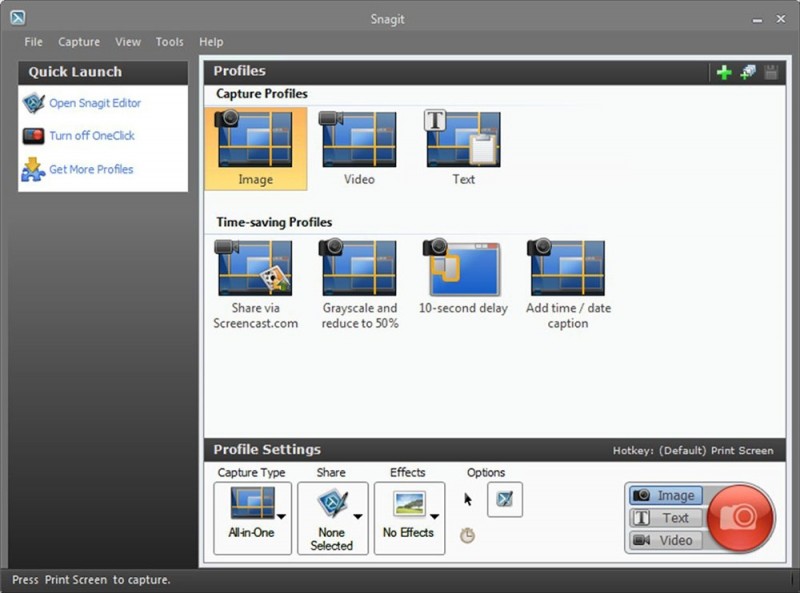Screen dimensions: 800x593
Task: Click Get More Profiles link
Action: (91, 169)
